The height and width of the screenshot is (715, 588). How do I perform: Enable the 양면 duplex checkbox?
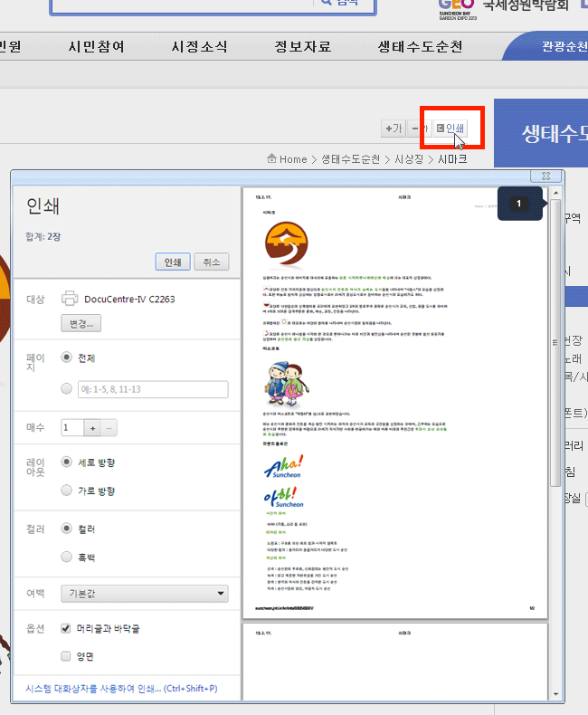coord(66,656)
